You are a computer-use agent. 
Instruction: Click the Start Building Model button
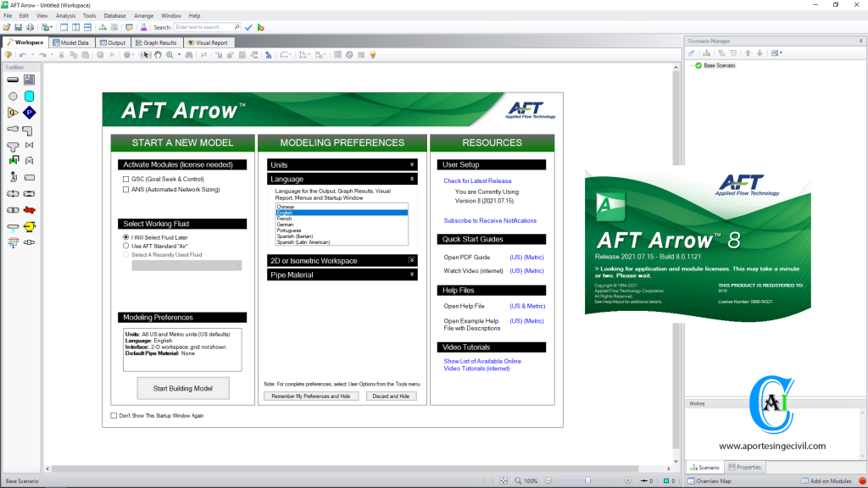point(182,388)
